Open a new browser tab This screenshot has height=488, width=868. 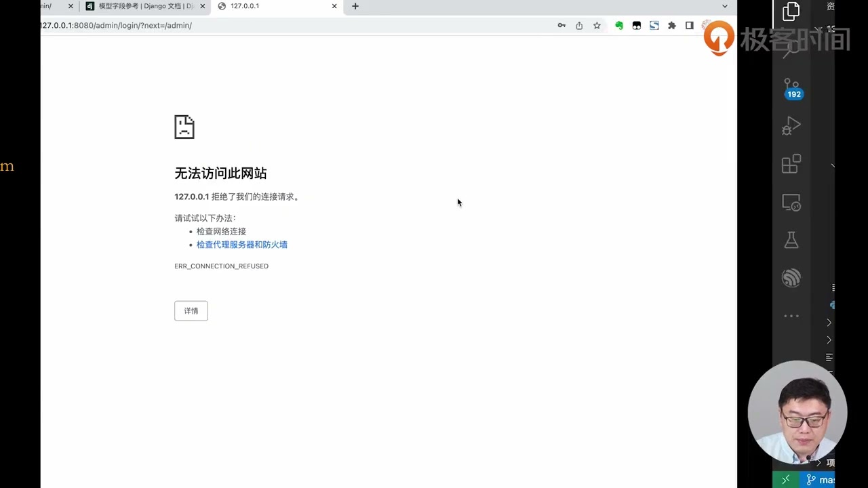point(355,6)
